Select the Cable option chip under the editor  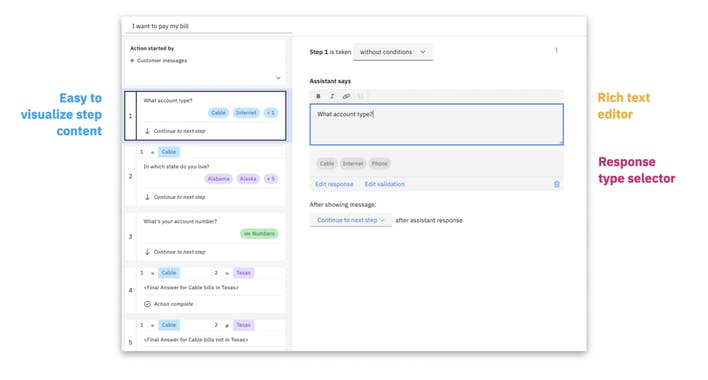[327, 163]
